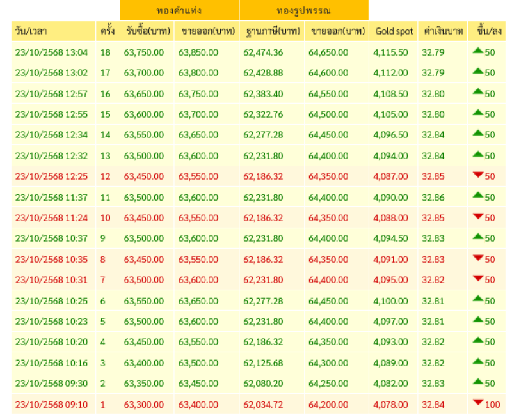Click the red down arrow in the 11:24 row
Viewport: 512px width, 420px height.
[x=477, y=217]
